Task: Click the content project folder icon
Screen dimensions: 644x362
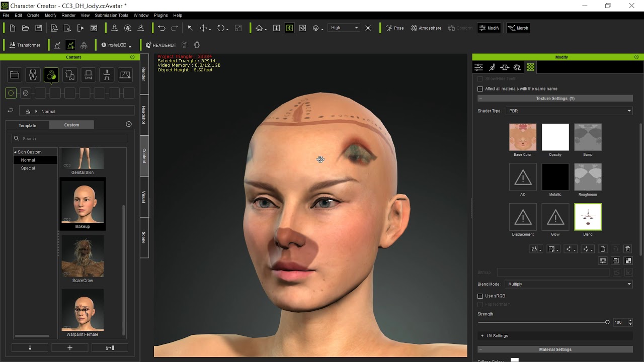Action: point(15,75)
